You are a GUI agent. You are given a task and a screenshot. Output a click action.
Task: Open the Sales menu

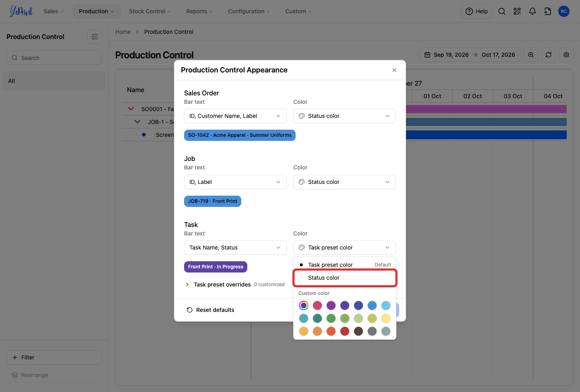point(54,11)
